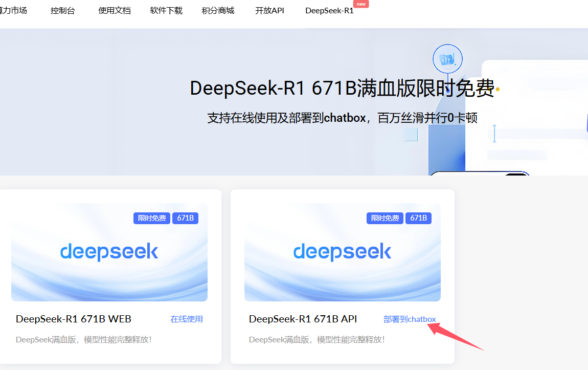The width and height of the screenshot is (588, 370).
Task: Click the red new badge above DeepSeek-R1
Action: pos(361,4)
